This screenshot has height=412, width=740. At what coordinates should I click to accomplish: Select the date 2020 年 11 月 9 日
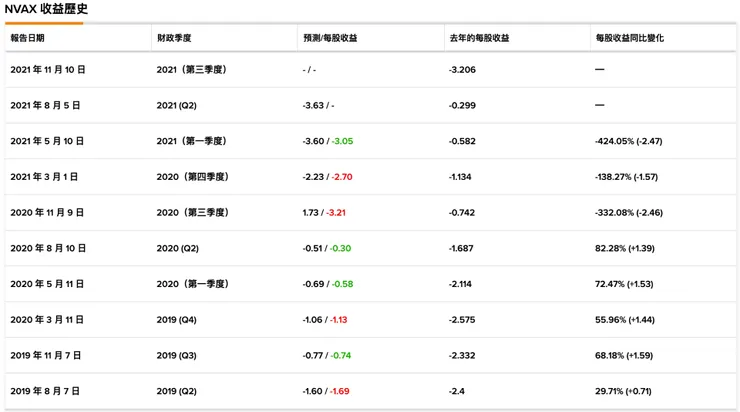click(47, 213)
